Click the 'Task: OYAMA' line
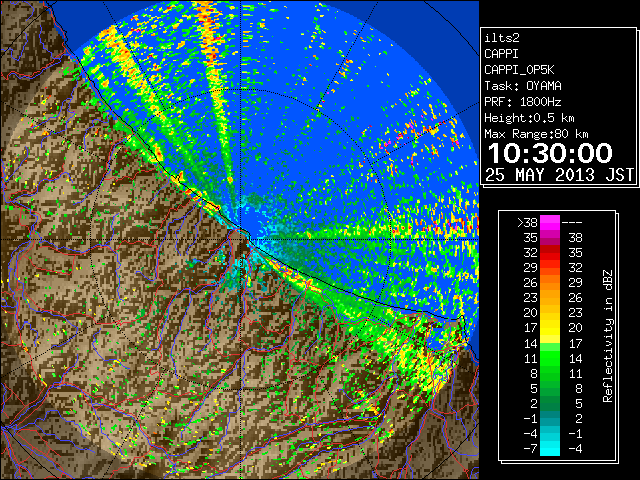Screen dimensions: 640x480 pos(522,86)
